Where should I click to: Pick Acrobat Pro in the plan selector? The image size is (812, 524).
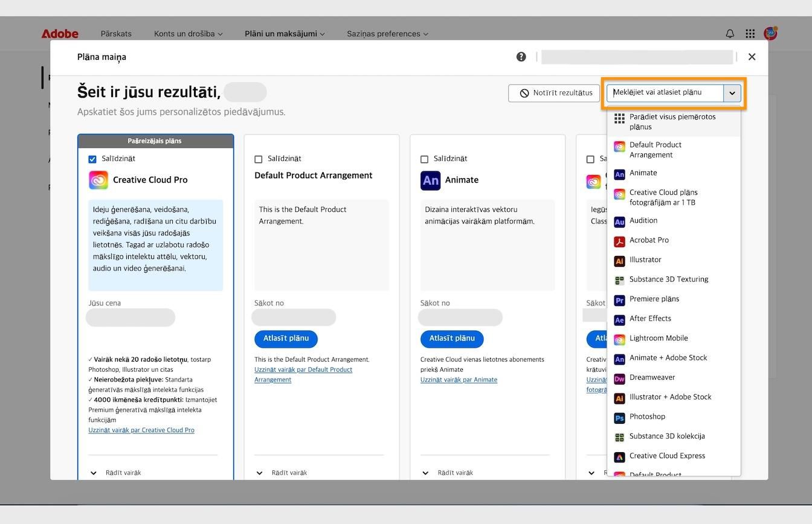click(x=649, y=240)
